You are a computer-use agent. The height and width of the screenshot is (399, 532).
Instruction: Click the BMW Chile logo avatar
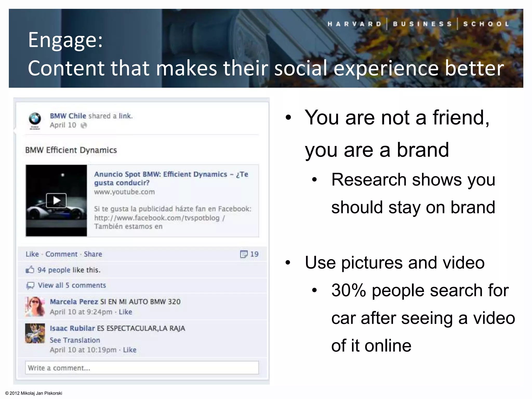point(35,121)
